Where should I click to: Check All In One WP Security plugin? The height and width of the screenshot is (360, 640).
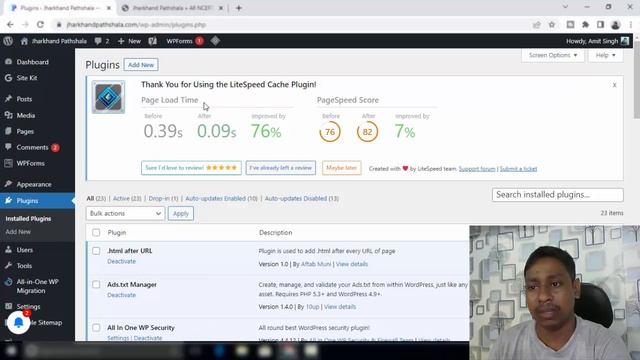pos(96,328)
